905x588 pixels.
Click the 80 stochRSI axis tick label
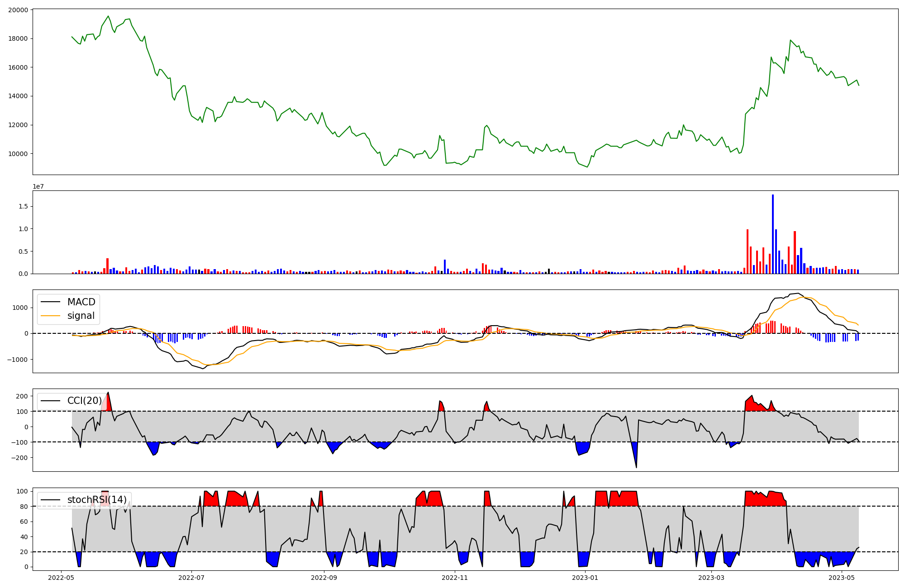point(24,507)
